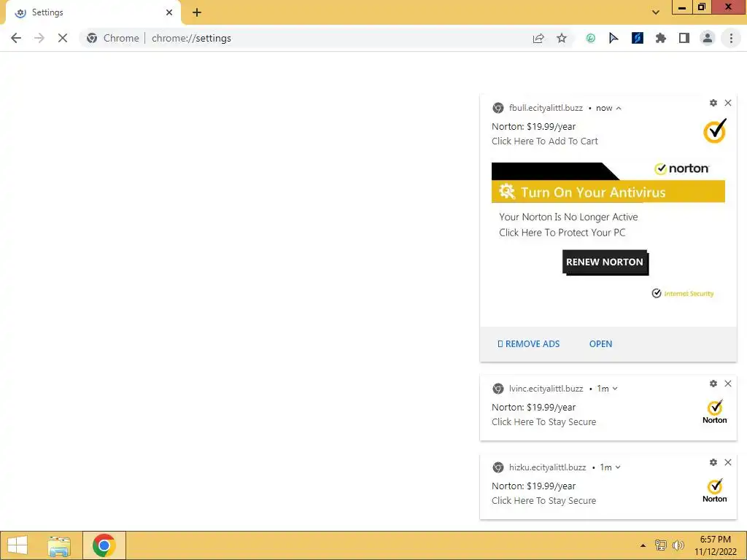Dismiss the lvinc.ecityalittl.buzz notification
747x560 pixels.
coord(728,384)
